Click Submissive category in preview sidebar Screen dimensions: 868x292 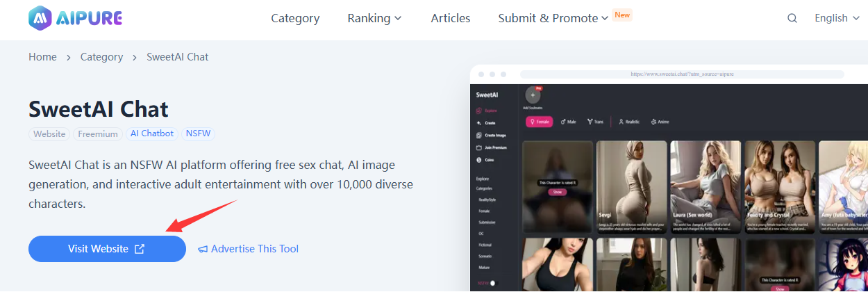(x=487, y=222)
